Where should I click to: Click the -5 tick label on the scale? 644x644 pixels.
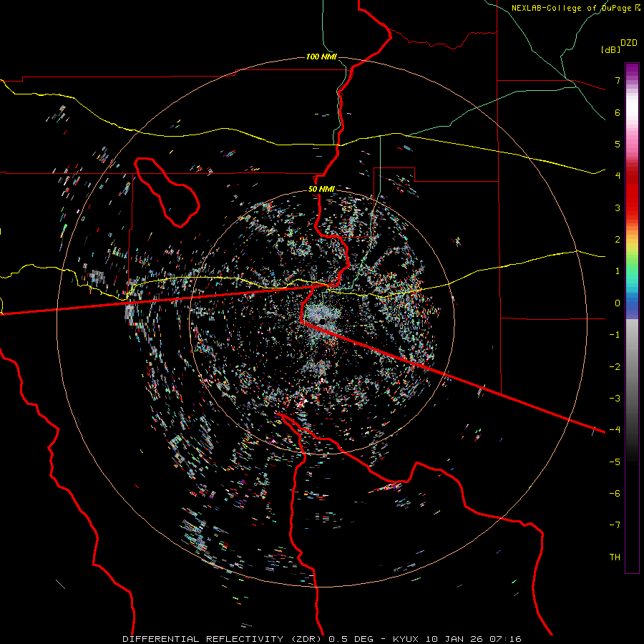tap(615, 462)
